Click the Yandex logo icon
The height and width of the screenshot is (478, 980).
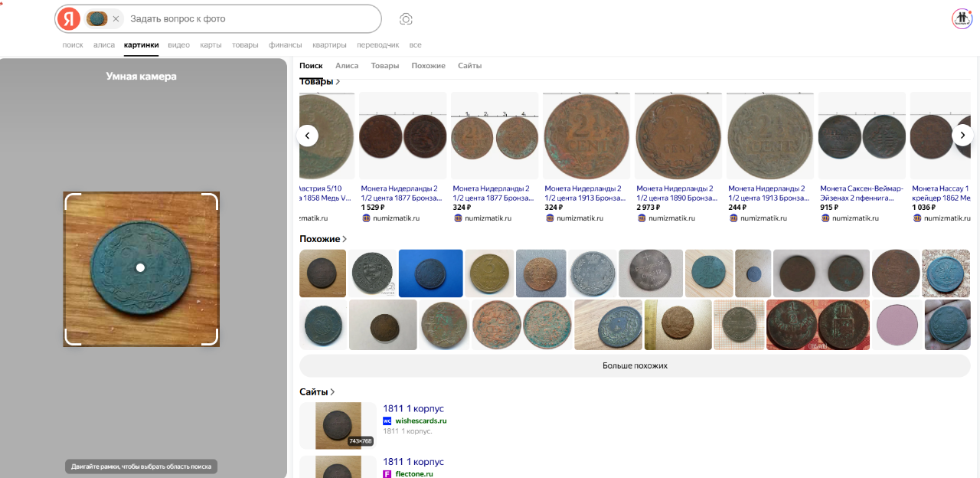[x=69, y=18]
